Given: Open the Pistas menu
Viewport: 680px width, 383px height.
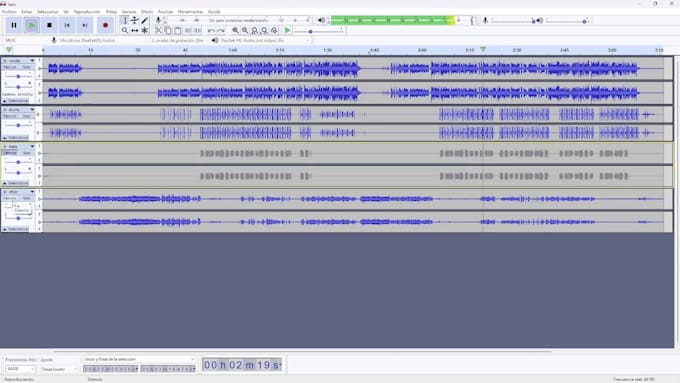Looking at the screenshot, I should click(111, 12).
